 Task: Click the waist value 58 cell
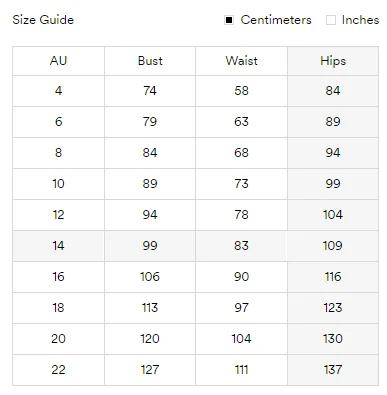coord(241,91)
